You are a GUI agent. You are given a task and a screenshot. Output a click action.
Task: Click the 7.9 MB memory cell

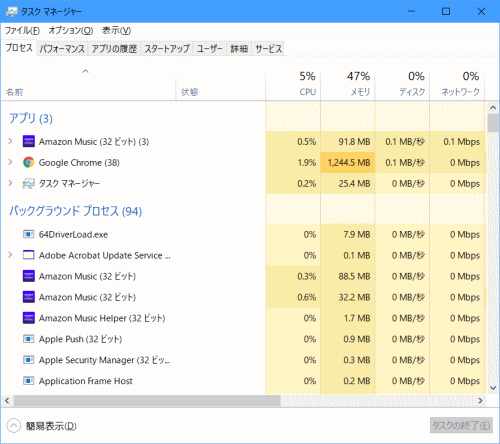(x=348, y=235)
